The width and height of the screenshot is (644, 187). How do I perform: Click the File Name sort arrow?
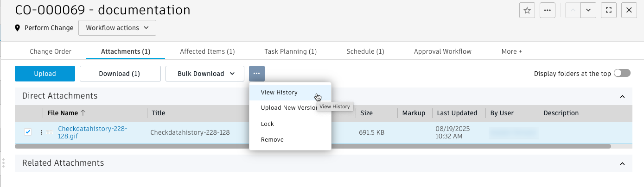pos(83,113)
